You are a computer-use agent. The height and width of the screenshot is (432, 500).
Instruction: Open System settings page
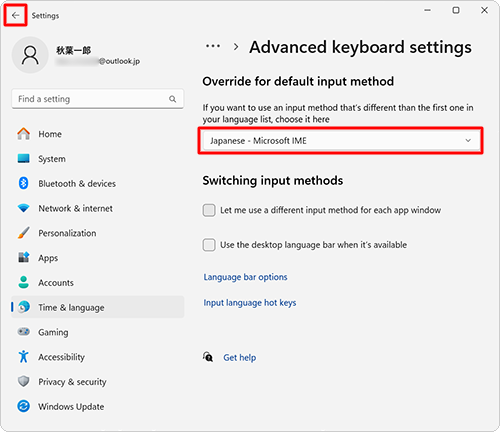[x=98, y=159]
